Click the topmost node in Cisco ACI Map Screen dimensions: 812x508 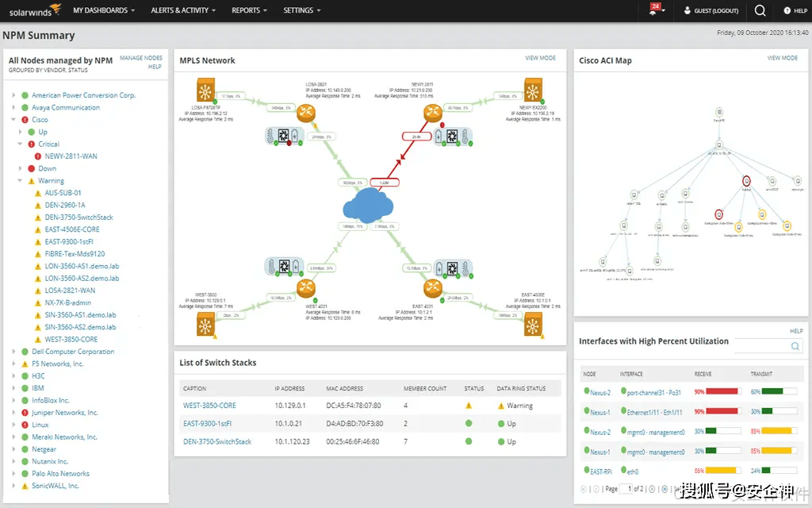coord(718,112)
